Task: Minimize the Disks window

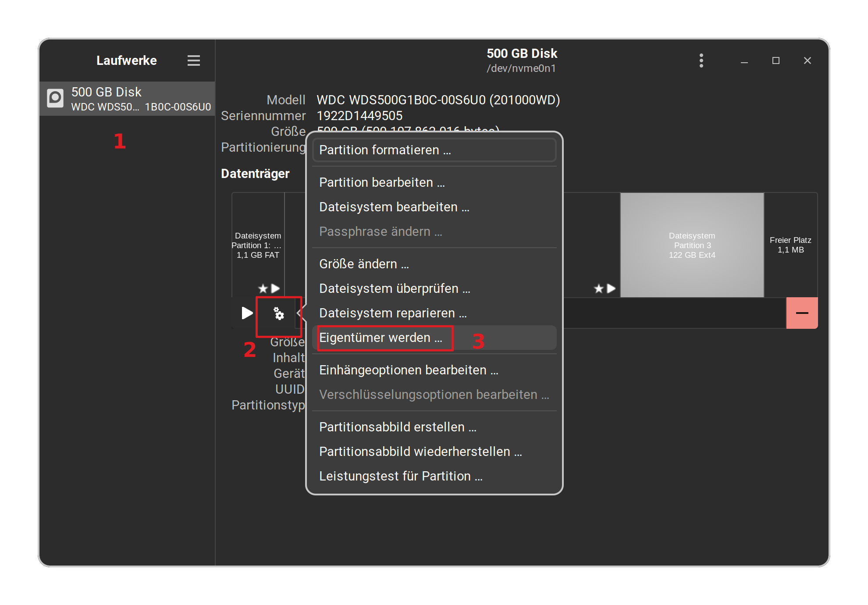Action: tap(744, 60)
